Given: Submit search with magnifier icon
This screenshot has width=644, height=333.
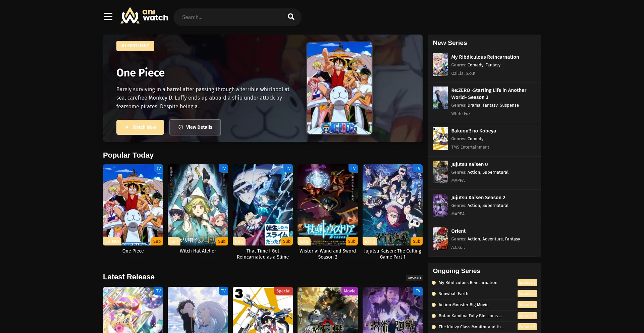Looking at the screenshot, I should (291, 17).
